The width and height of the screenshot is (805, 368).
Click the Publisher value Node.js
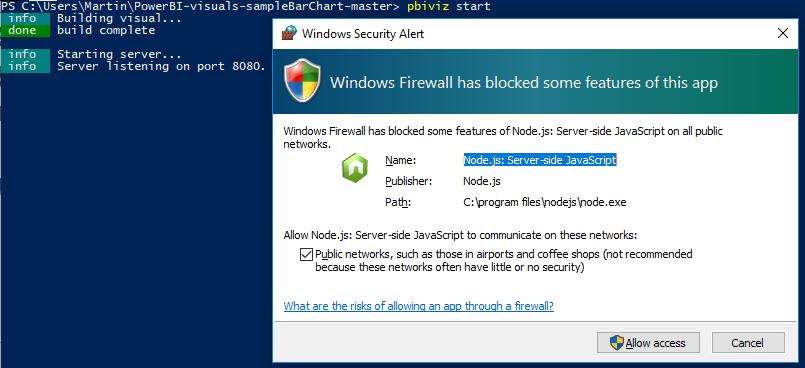pyautogui.click(x=482, y=181)
